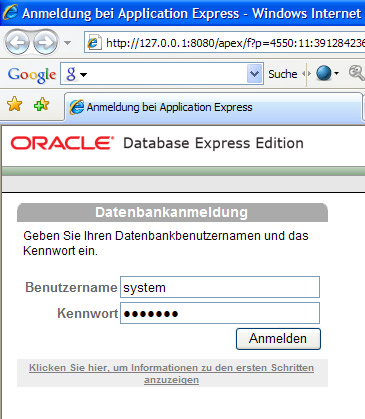Open the globe icon dropdown arrow

[336, 73]
